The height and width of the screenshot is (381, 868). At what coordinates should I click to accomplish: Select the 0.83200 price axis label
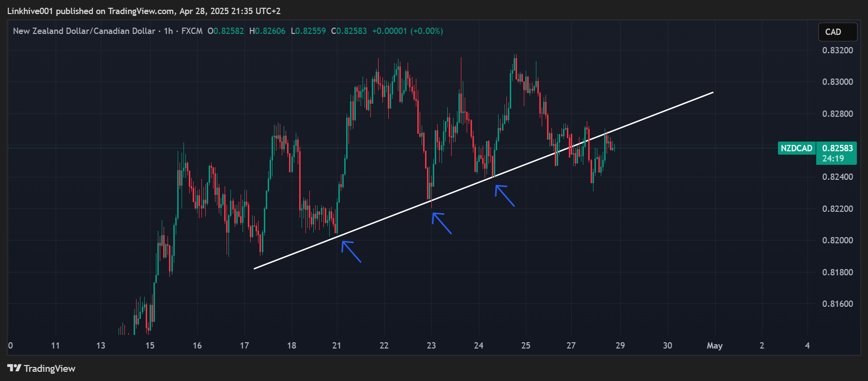tap(838, 50)
